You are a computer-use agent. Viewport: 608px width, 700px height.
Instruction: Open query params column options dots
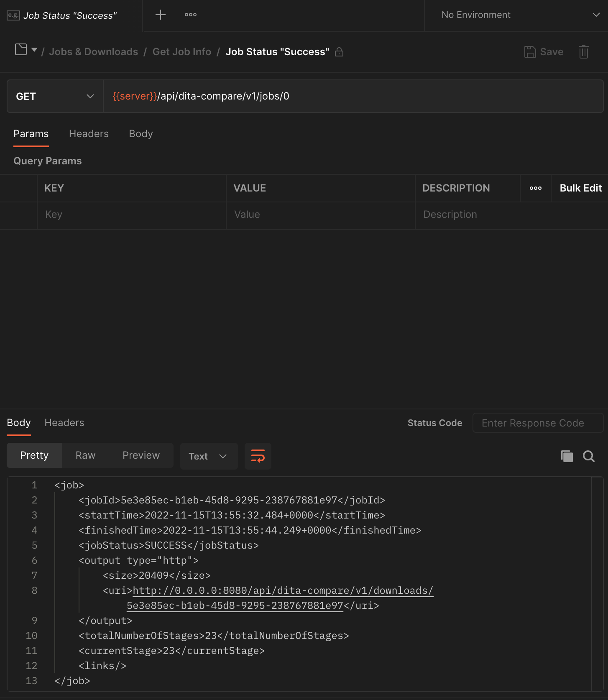(x=535, y=188)
